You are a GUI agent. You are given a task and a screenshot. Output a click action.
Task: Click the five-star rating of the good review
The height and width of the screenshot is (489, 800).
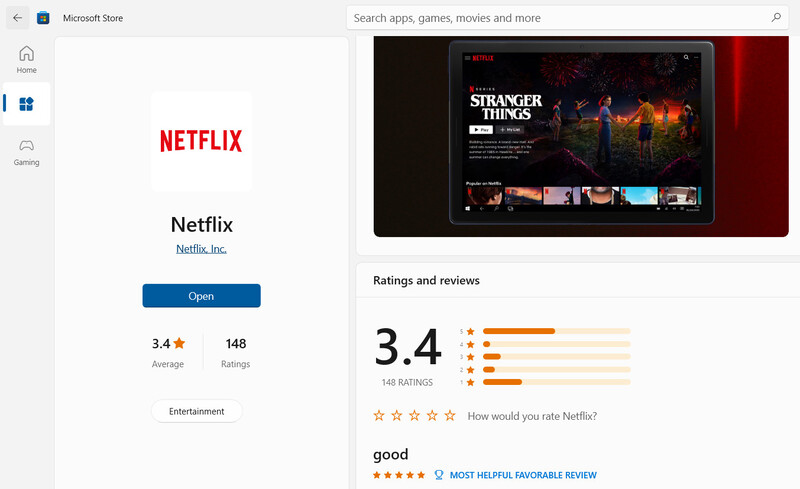click(x=398, y=475)
